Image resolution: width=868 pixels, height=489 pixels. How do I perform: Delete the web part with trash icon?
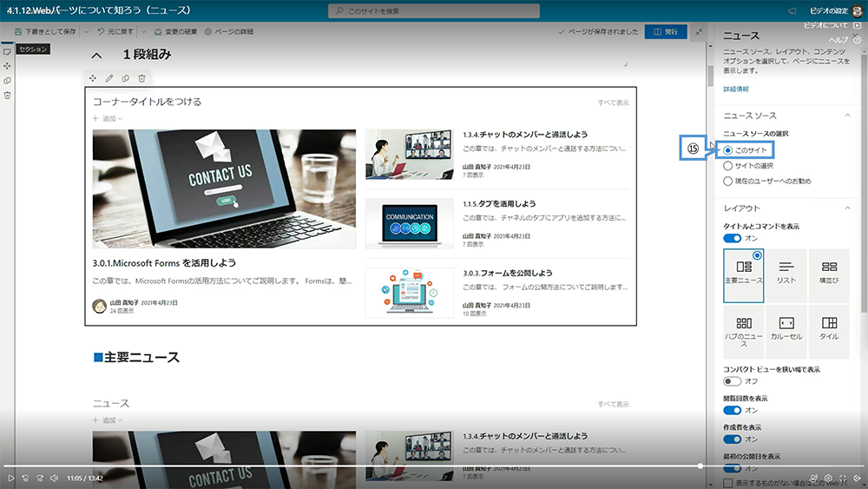click(x=141, y=78)
